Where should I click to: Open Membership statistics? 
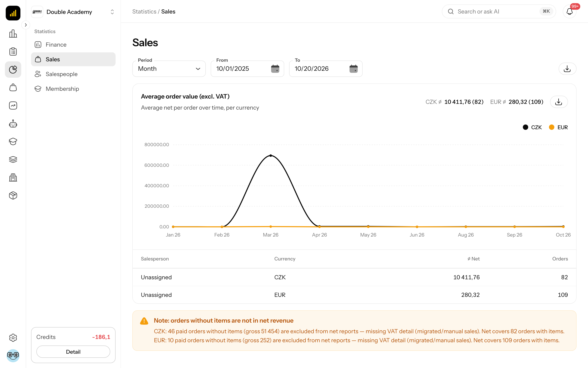click(x=73, y=89)
